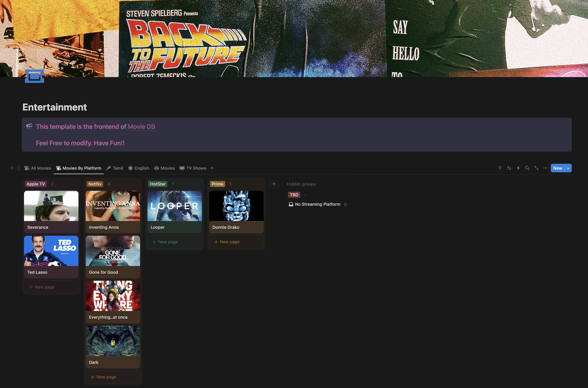
Task: Show the hidden TBD group
Action: [x=294, y=195]
